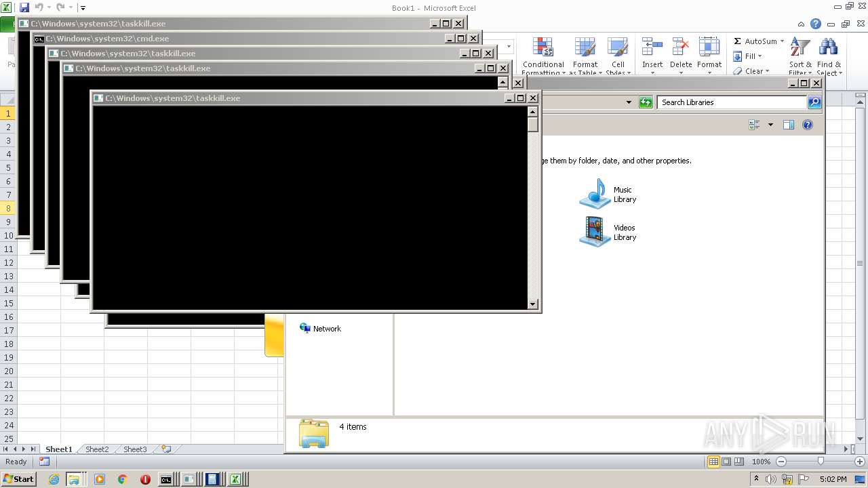868x488 pixels.
Task: Open Internet Explorer from the taskbar
Action: tap(54, 479)
